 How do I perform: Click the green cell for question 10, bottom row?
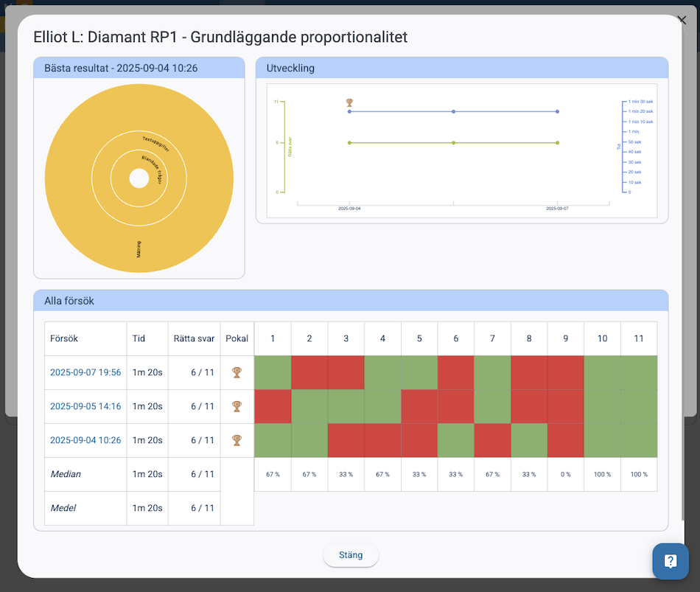pos(602,440)
